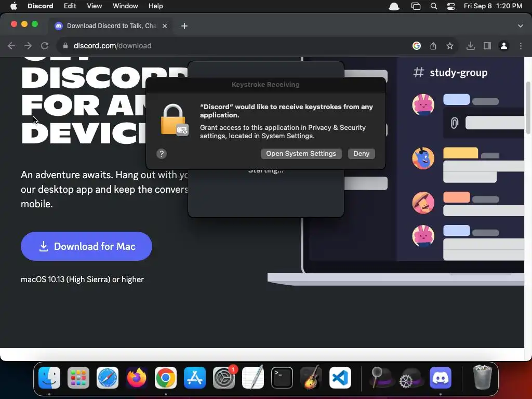Open TextEdit from the Dock
The height and width of the screenshot is (399, 532).
pyautogui.click(x=253, y=378)
